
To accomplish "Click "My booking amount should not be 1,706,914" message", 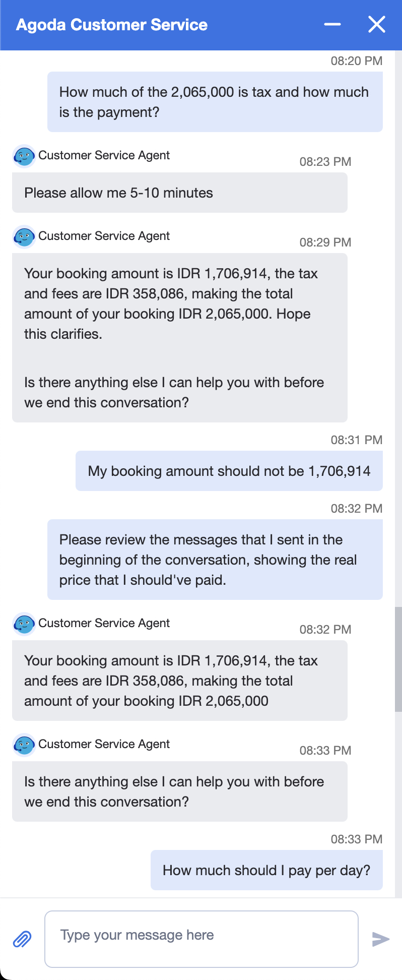I will click(x=229, y=471).
